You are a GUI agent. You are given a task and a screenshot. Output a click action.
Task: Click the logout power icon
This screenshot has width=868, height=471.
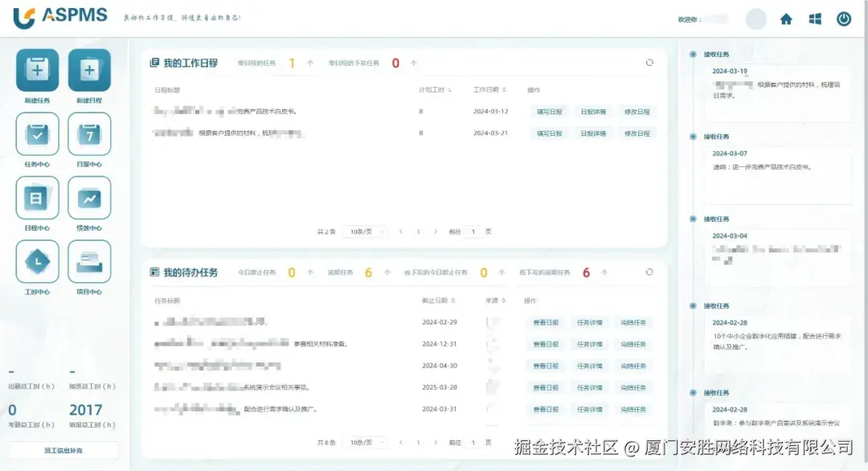[x=844, y=18]
